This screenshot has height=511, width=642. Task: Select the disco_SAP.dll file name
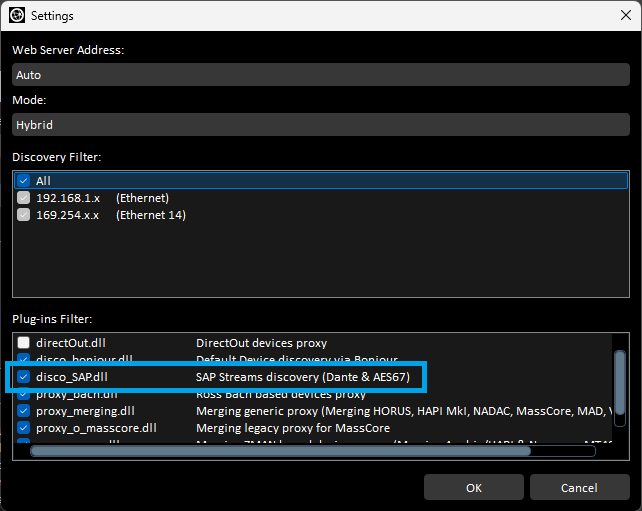72,377
